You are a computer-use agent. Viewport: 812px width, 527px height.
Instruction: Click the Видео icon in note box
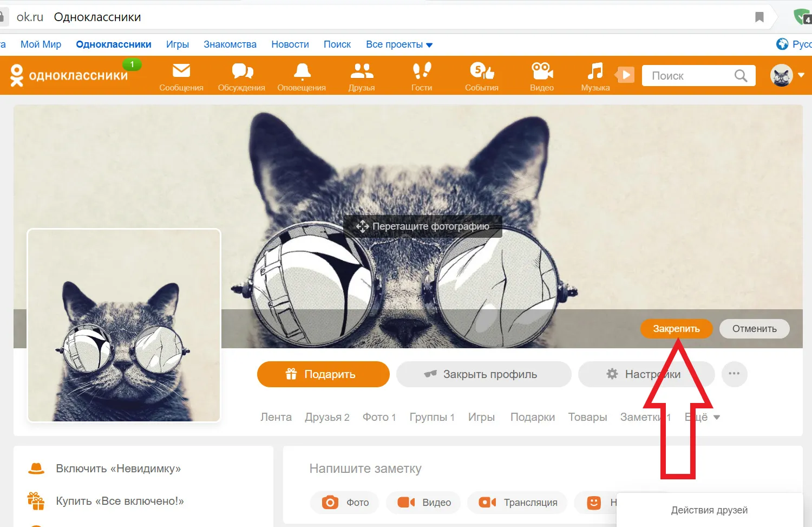tap(406, 502)
